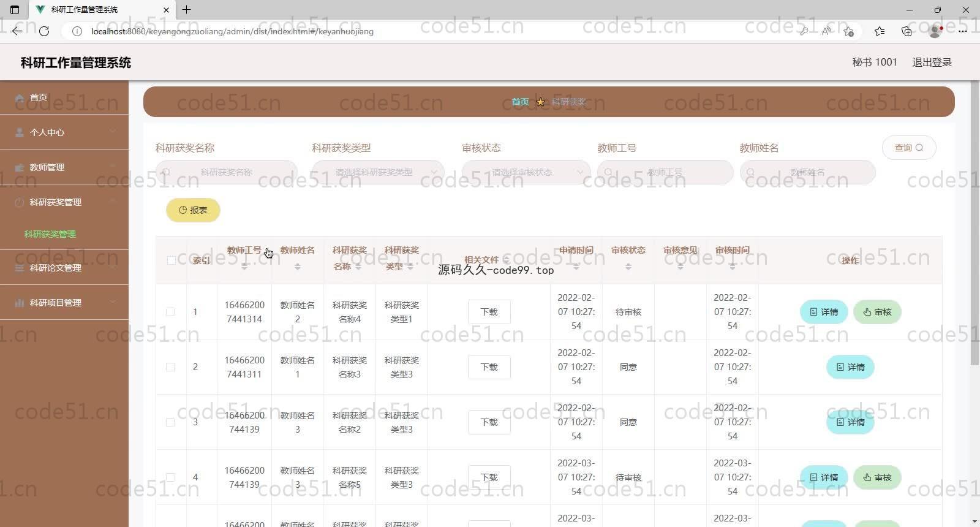The height and width of the screenshot is (527, 980).
Task: Tick the checkbox for row 4
Action: (170, 477)
